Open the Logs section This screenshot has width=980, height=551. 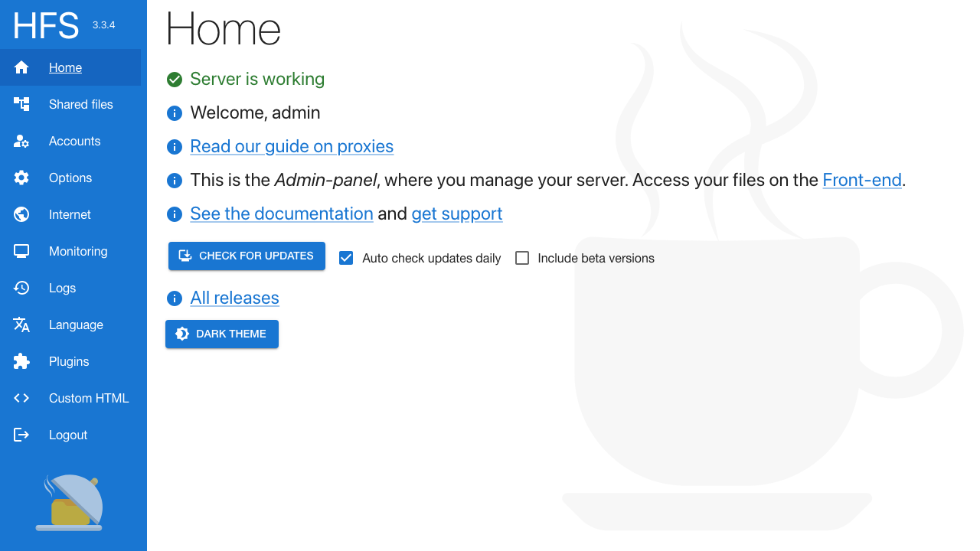coord(70,288)
